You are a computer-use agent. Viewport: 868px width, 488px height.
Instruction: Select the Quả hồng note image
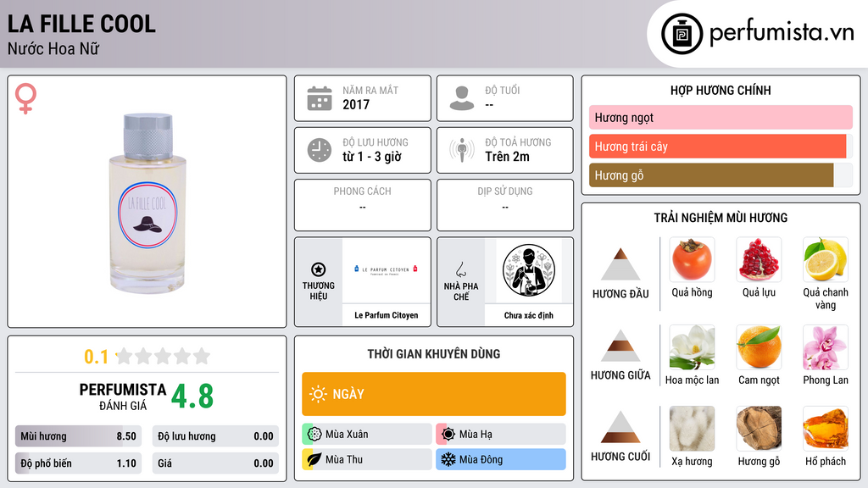tap(692, 259)
